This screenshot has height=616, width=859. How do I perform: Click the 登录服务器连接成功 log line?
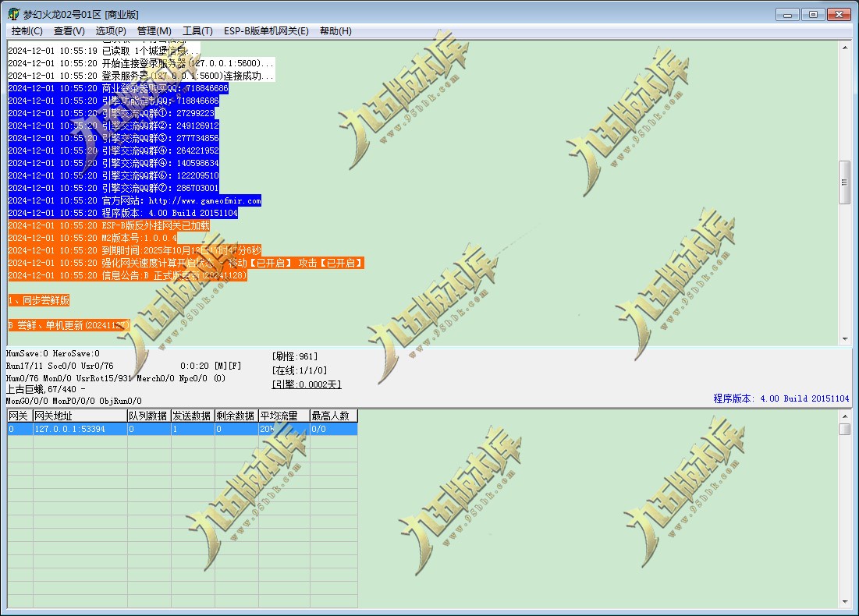click(x=141, y=76)
